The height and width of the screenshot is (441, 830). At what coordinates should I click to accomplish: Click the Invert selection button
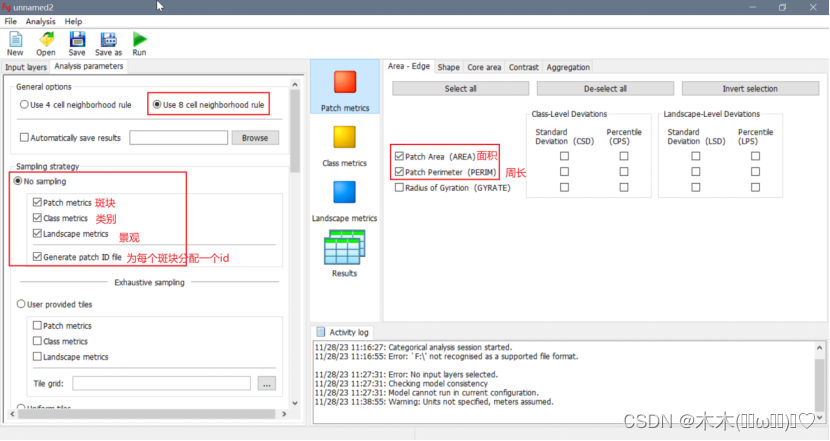pyautogui.click(x=750, y=88)
